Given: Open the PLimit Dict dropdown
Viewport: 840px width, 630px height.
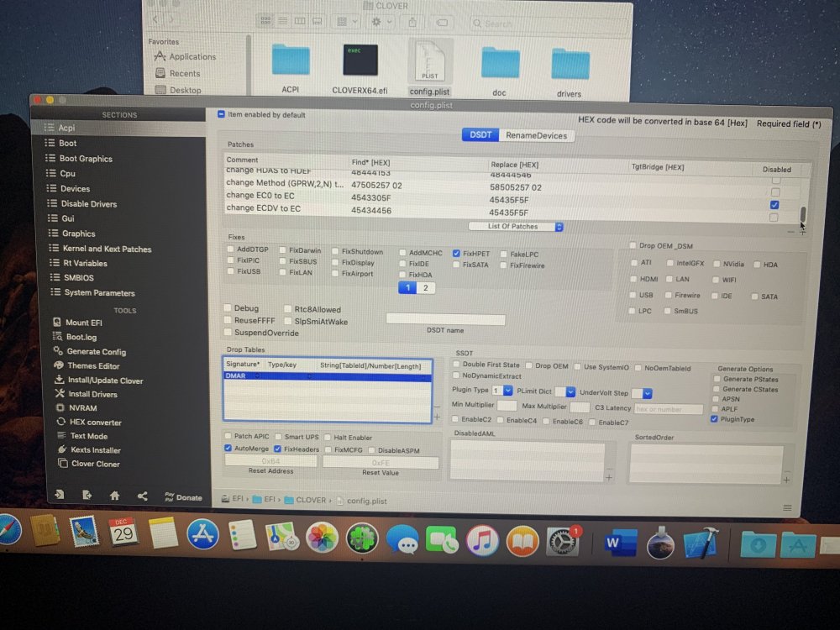Looking at the screenshot, I should click(565, 391).
